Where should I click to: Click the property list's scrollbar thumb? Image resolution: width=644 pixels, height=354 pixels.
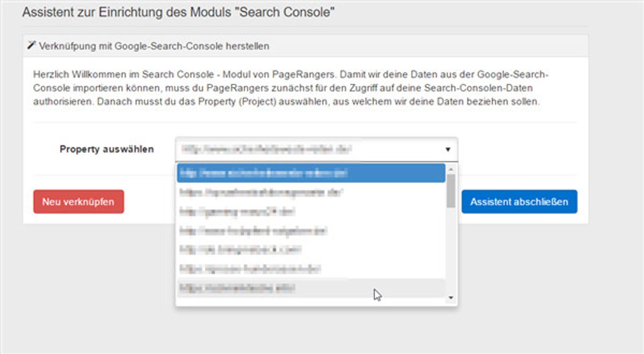tap(451, 190)
